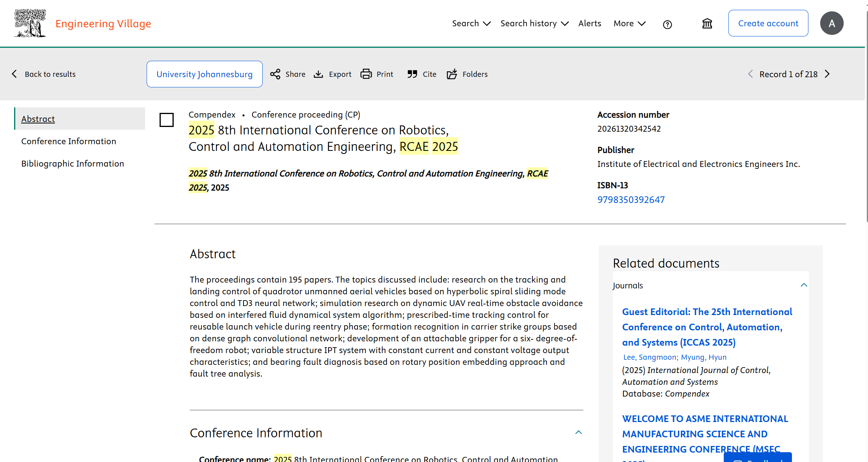Screen dimensions: 868x462
Task: Click the Share icon
Action: tap(275, 74)
